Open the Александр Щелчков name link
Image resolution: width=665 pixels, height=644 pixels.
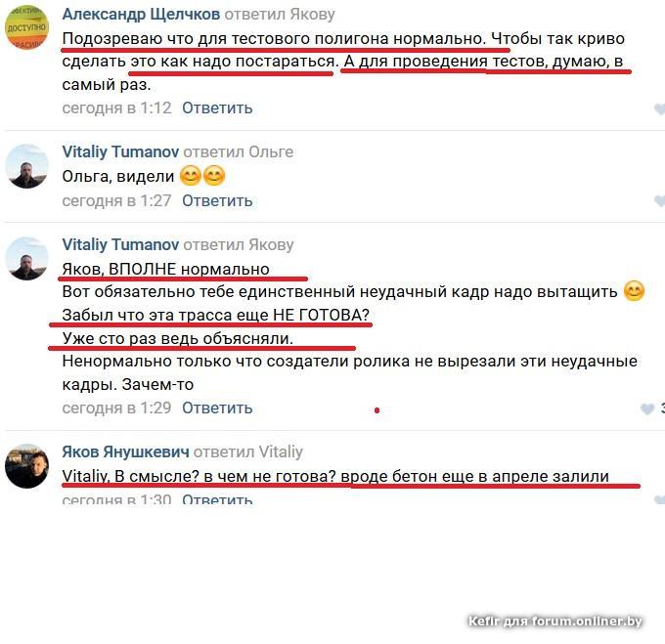pyautogui.click(x=141, y=15)
